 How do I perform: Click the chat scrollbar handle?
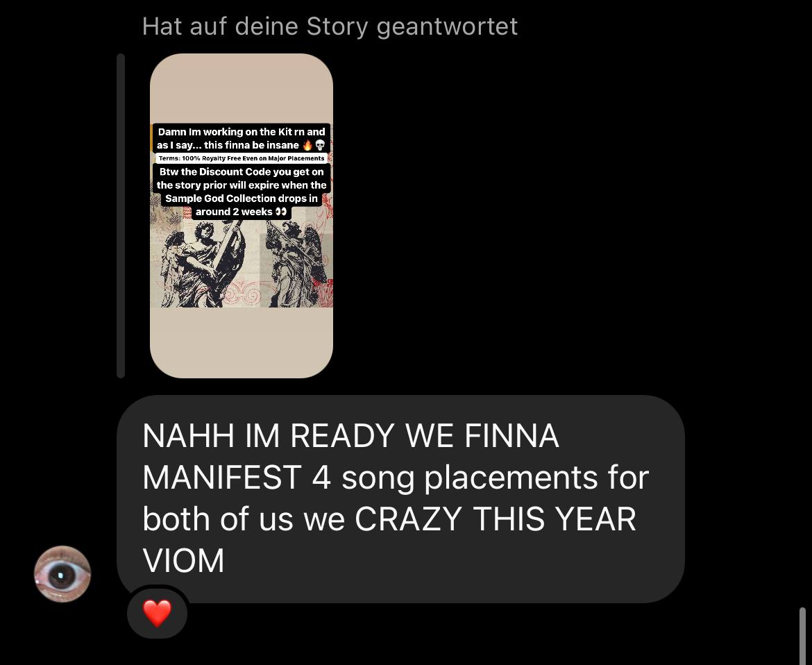pos(802,636)
